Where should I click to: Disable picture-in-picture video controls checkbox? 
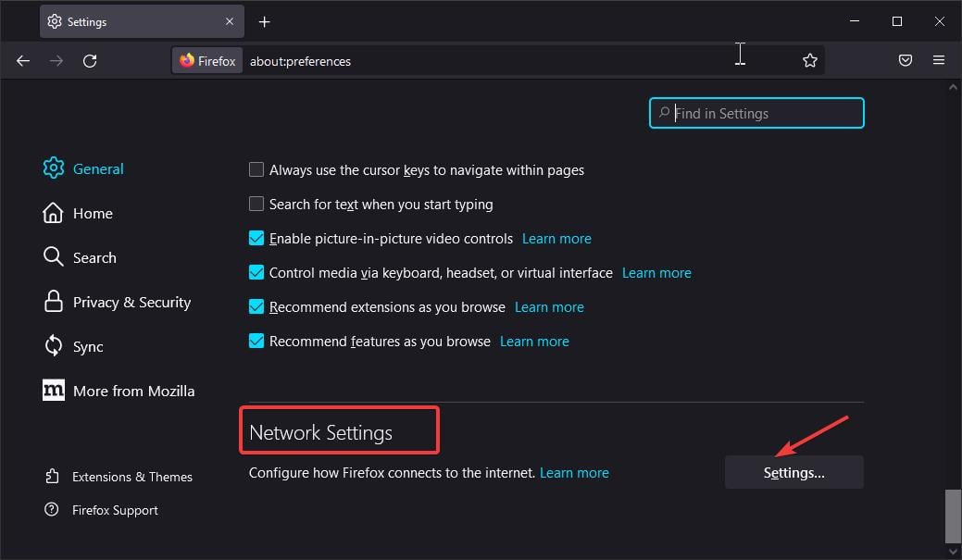tap(256, 239)
